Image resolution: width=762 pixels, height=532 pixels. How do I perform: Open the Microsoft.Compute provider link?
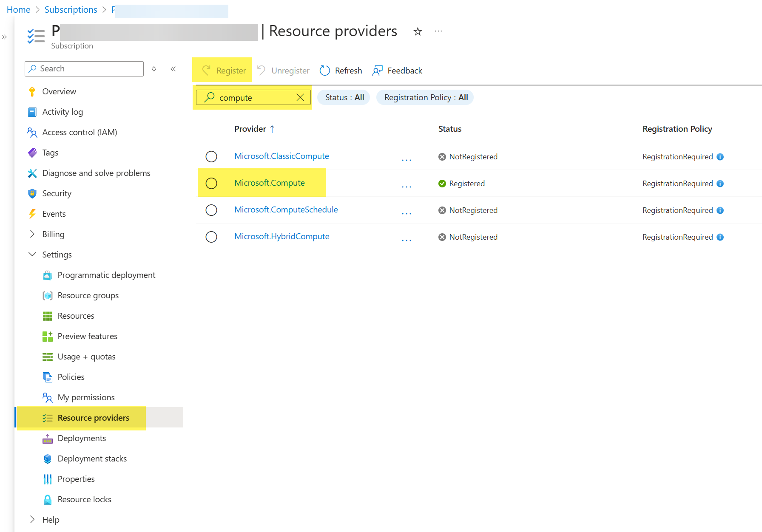[270, 183]
